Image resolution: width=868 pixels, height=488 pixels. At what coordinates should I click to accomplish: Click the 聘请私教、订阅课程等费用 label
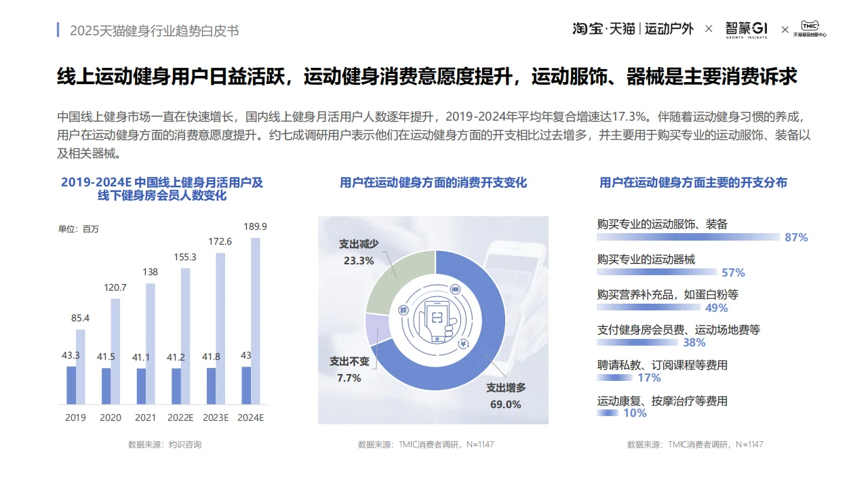click(663, 365)
